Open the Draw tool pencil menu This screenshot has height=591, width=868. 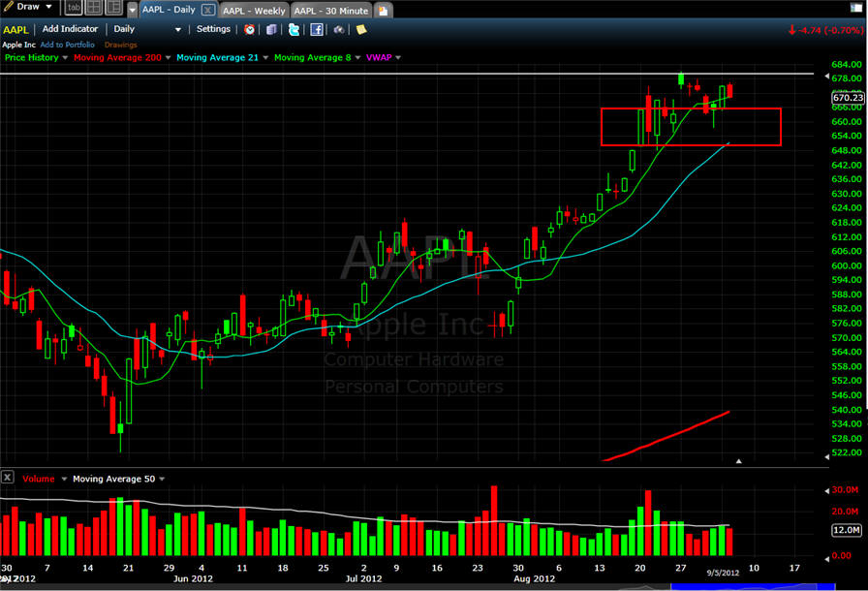pyautogui.click(x=28, y=7)
